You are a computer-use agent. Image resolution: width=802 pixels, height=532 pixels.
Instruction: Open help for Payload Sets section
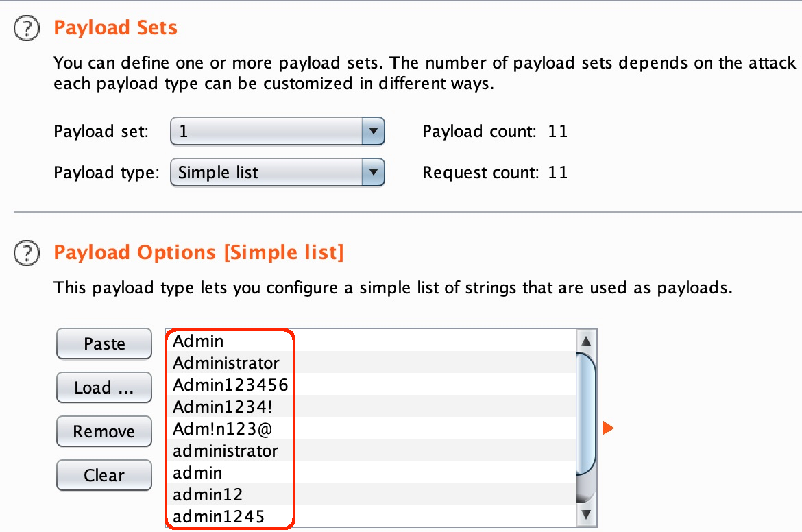point(27,29)
